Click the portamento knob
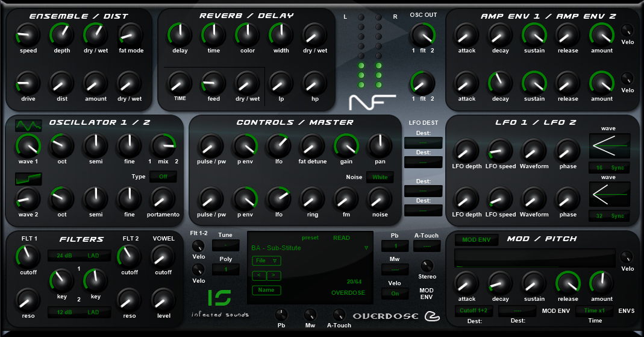This screenshot has height=337, width=644. [163, 199]
